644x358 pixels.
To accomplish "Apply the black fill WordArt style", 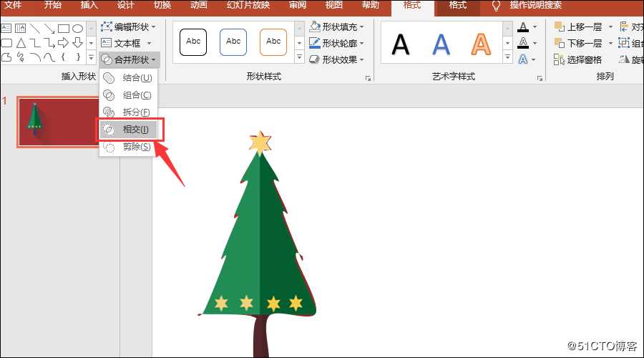I will [401, 44].
